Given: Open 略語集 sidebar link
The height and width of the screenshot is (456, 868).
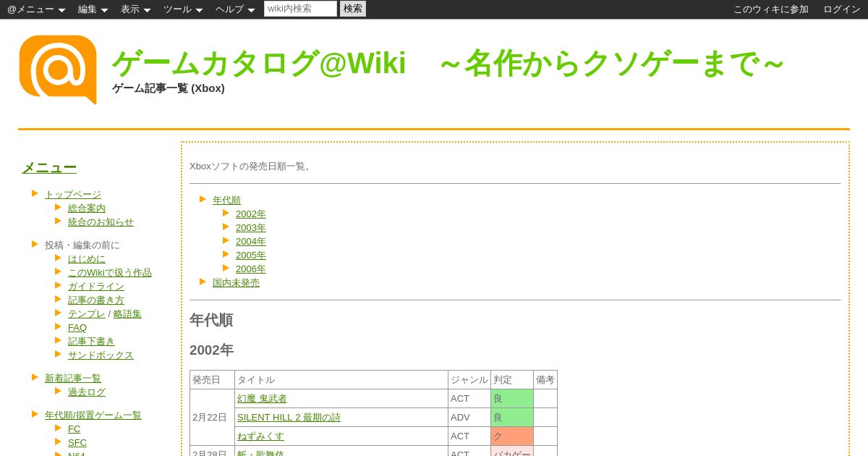Looking at the screenshot, I should [x=127, y=313].
